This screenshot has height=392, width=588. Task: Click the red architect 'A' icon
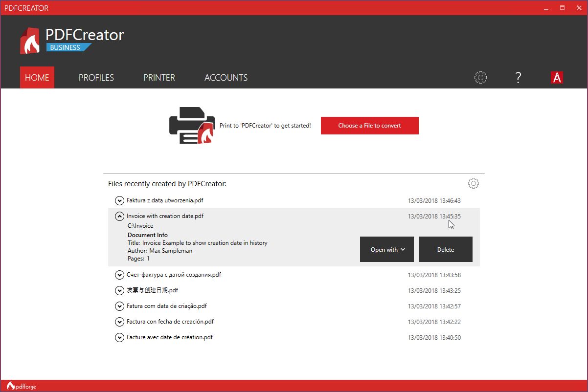pyautogui.click(x=557, y=77)
